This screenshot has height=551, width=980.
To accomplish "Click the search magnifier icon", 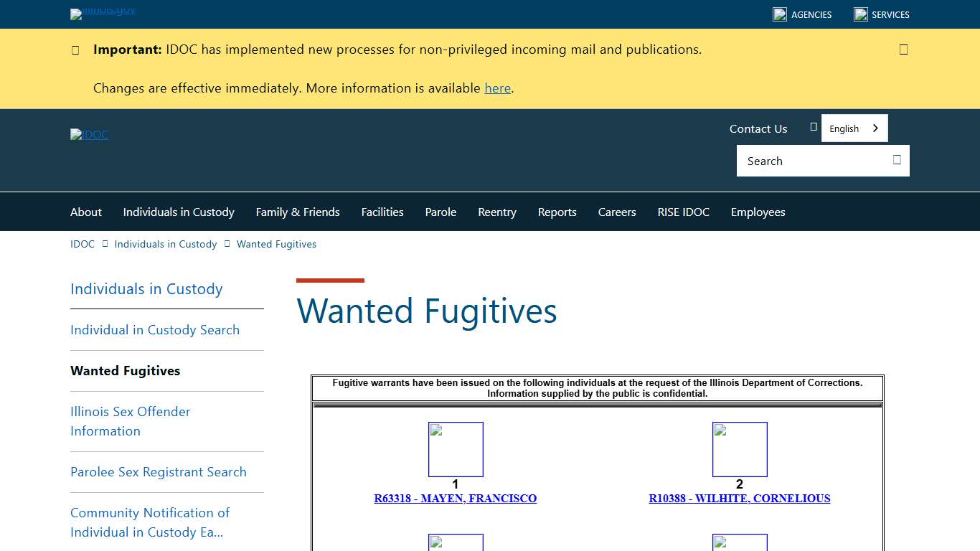I will [896, 161].
